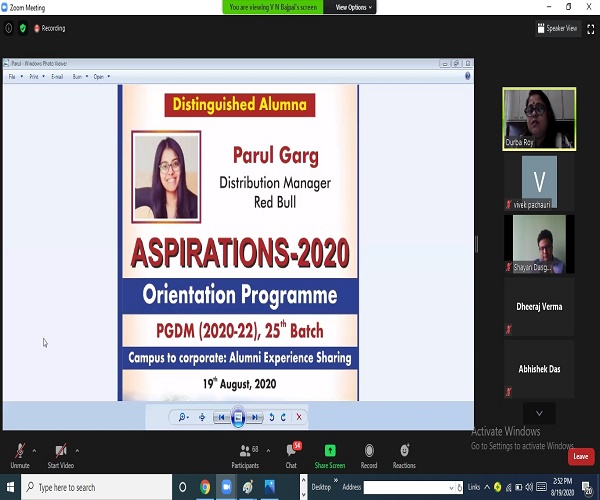Click the Recording indicator
Image resolution: width=600 pixels, height=500 pixels.
[50, 28]
